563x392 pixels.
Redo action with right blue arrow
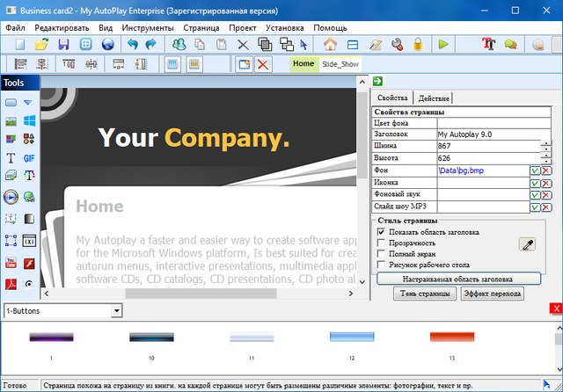pyautogui.click(x=150, y=45)
